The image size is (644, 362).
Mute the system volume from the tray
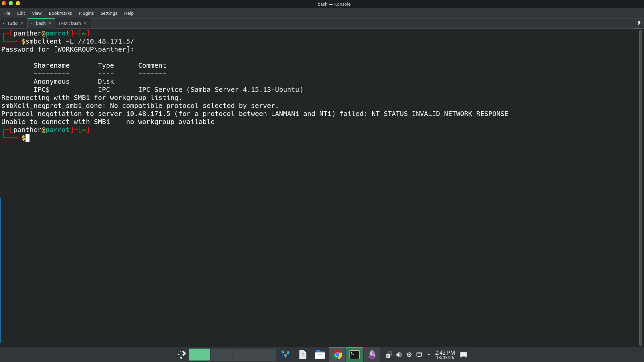399,354
